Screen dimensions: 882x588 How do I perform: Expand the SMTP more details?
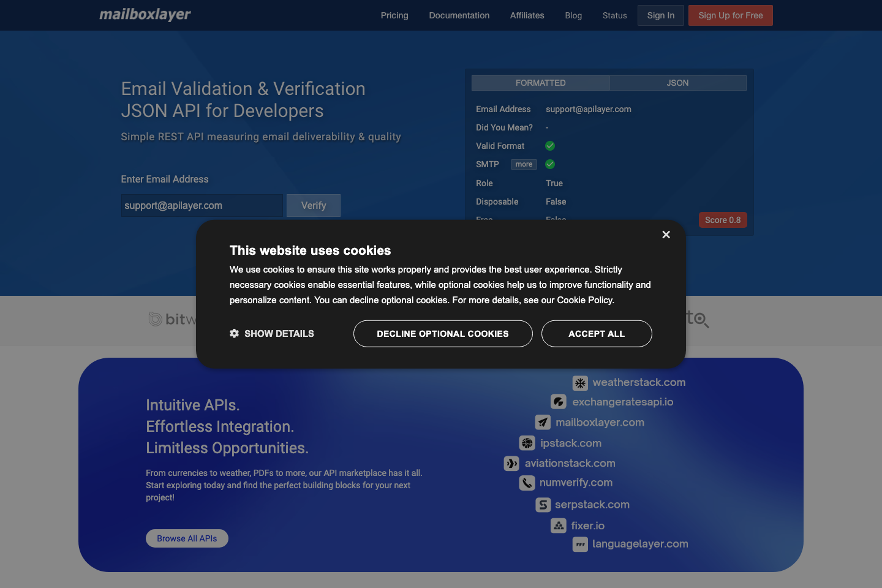[x=524, y=164]
